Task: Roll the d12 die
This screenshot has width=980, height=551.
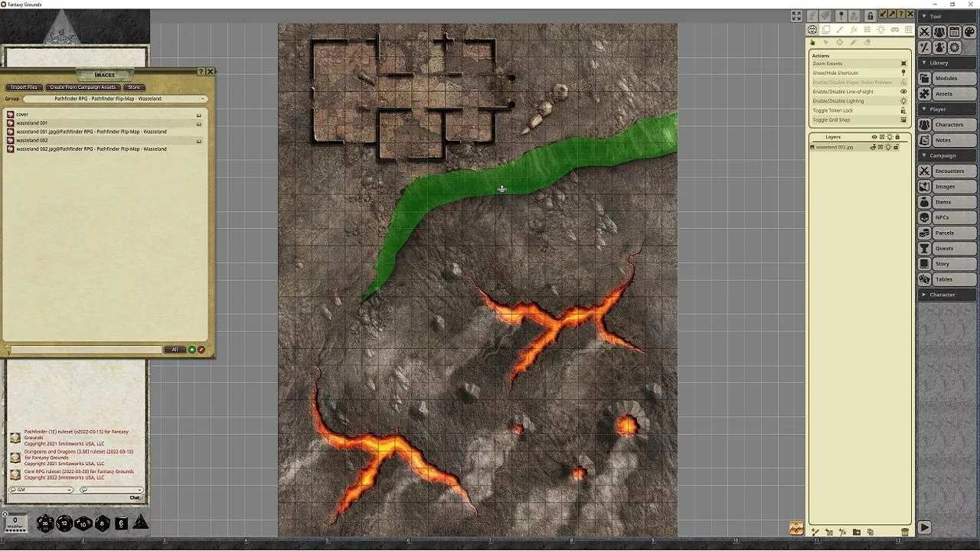Action: point(64,523)
